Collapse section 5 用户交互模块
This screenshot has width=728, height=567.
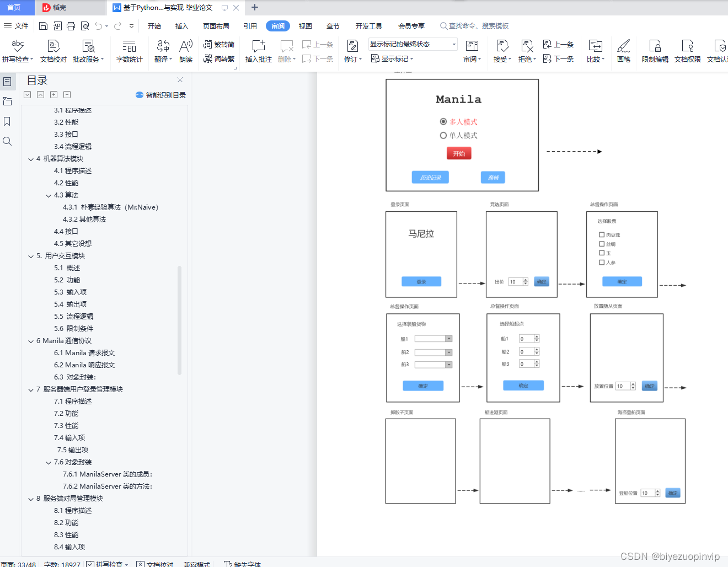point(31,256)
